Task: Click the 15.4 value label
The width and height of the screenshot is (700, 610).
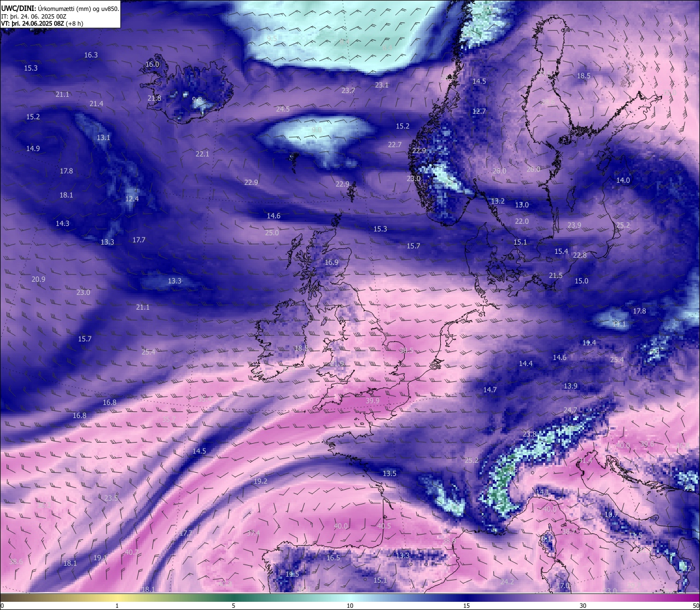Action: click(562, 251)
